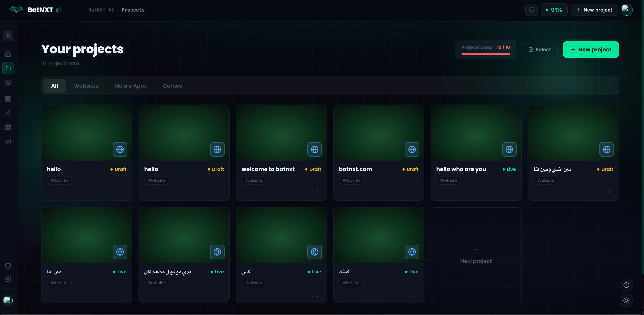Open the columns library icon in sidebar
This screenshot has width=644, height=315.
[x=8, y=99]
